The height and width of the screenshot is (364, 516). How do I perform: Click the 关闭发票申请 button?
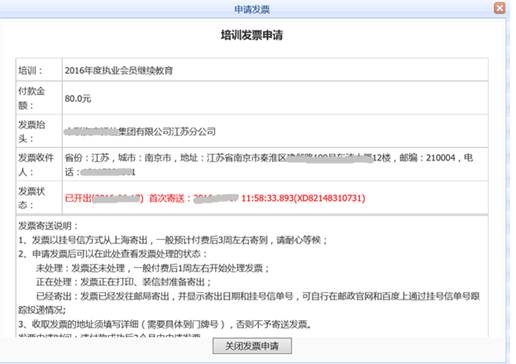click(252, 346)
